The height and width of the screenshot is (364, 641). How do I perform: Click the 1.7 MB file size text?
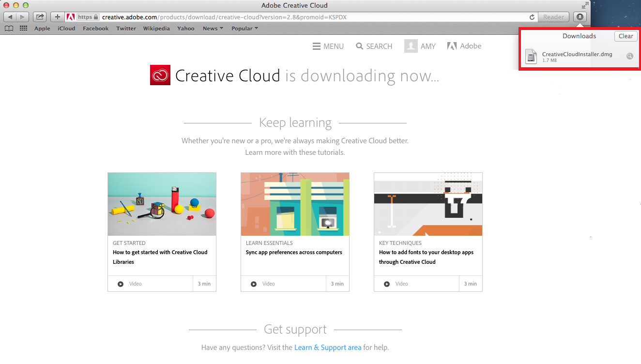[x=549, y=61]
